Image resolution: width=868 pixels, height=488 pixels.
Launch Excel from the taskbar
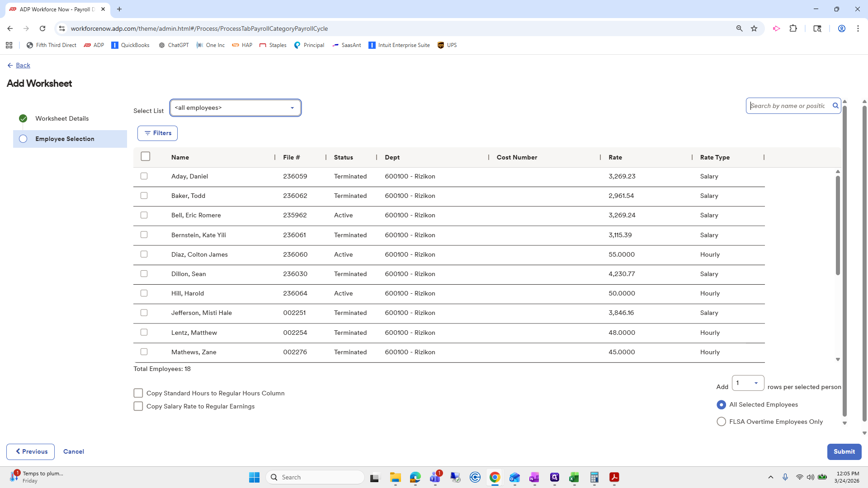(x=575, y=477)
